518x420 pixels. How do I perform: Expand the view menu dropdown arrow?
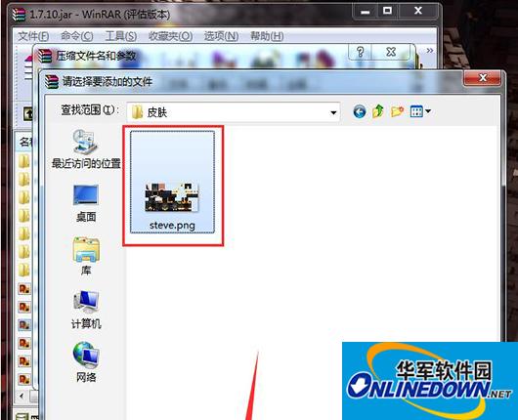pos(428,111)
